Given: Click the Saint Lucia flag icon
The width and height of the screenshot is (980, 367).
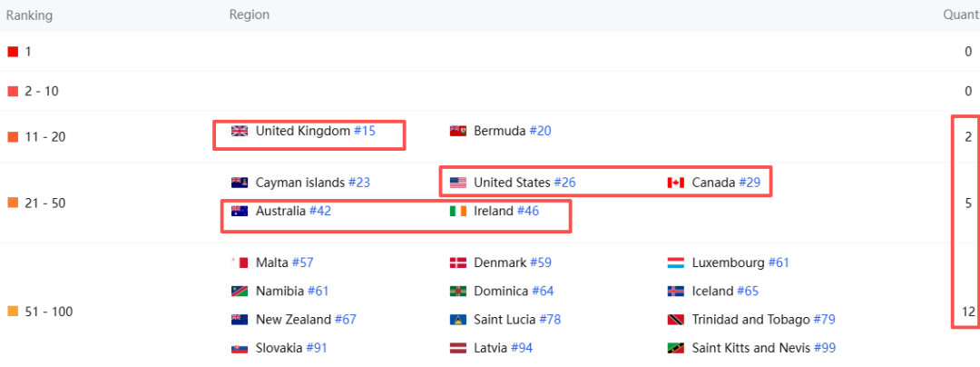Looking at the screenshot, I should (x=457, y=320).
